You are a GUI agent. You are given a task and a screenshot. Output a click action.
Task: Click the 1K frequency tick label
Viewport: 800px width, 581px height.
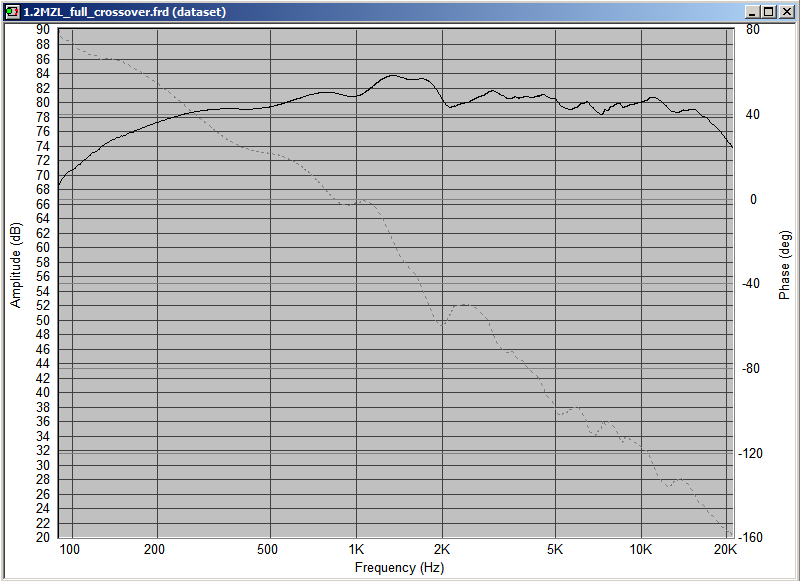click(x=356, y=549)
